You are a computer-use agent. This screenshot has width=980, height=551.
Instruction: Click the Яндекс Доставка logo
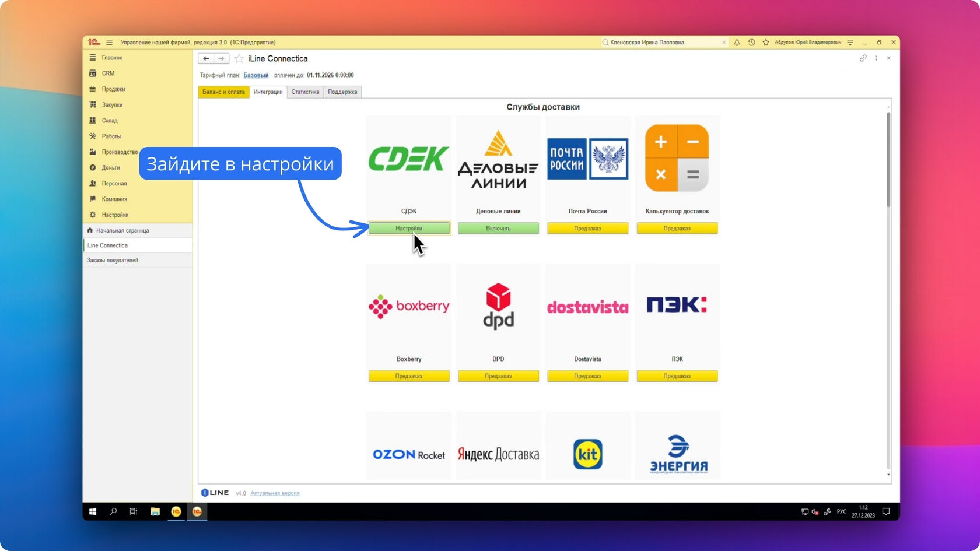coord(498,454)
